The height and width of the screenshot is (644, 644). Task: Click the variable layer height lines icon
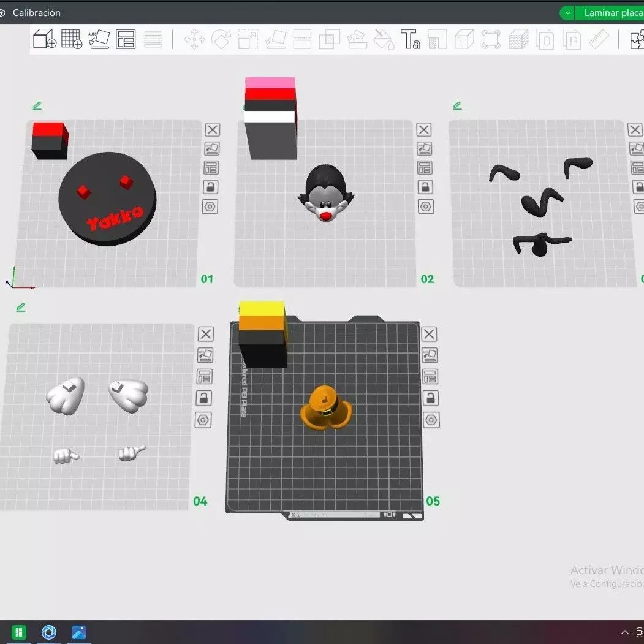click(153, 39)
